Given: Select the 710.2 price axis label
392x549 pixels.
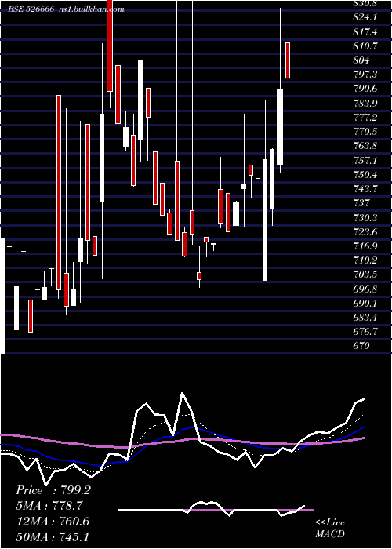Looking at the screenshot, I should [365, 260].
